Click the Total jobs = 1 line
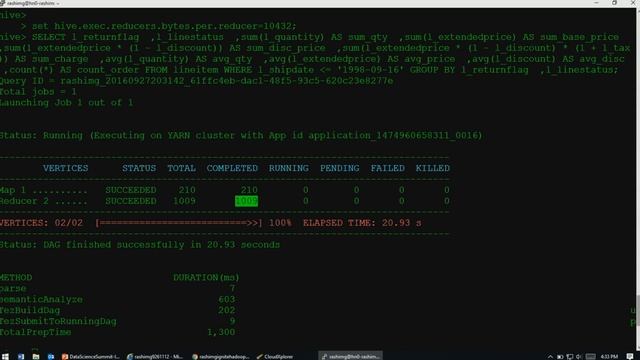Screen dimensions: 640x360 click(38, 92)
